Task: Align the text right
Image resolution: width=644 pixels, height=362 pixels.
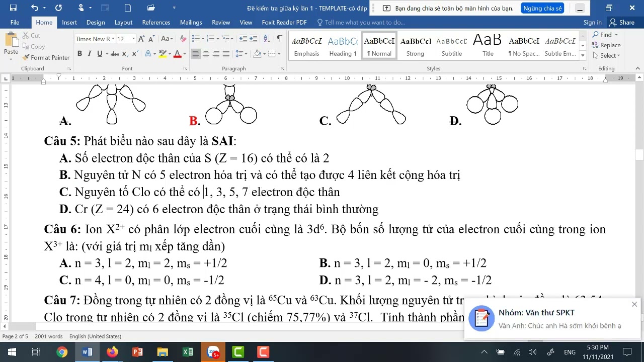Action: [x=216, y=54]
